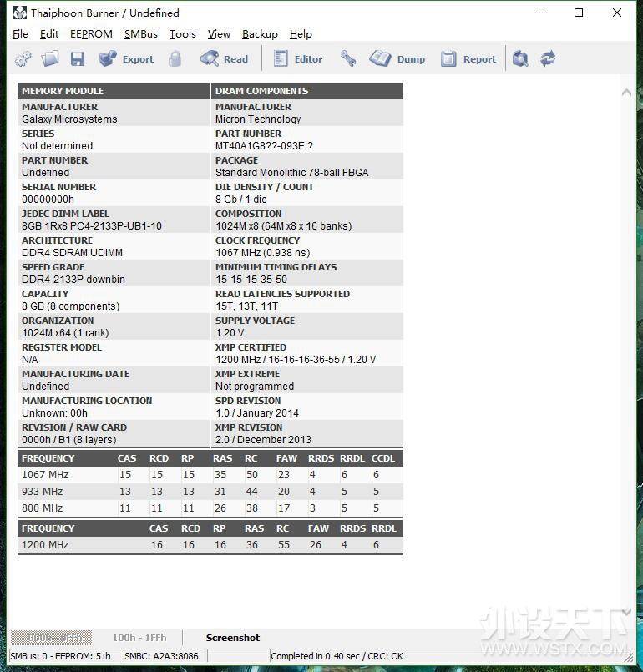Open the Help menu
Image resolution: width=643 pixels, height=672 pixels.
301,34
